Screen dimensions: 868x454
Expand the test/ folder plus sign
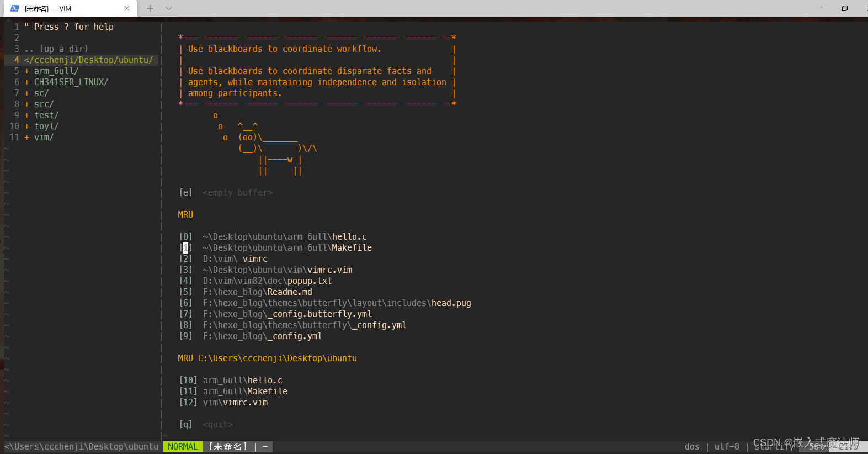click(26, 115)
